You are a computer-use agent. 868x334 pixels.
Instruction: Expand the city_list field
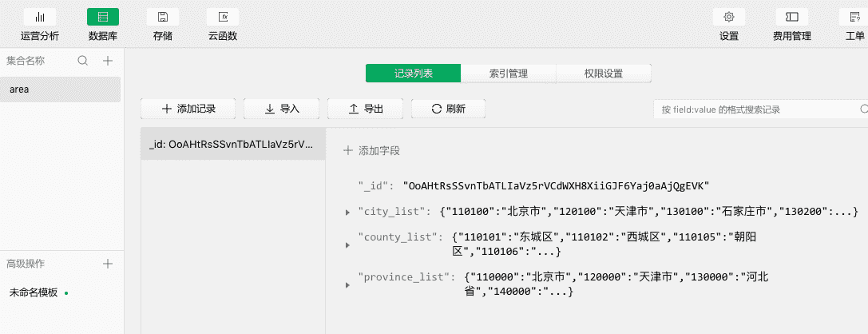[x=347, y=212]
